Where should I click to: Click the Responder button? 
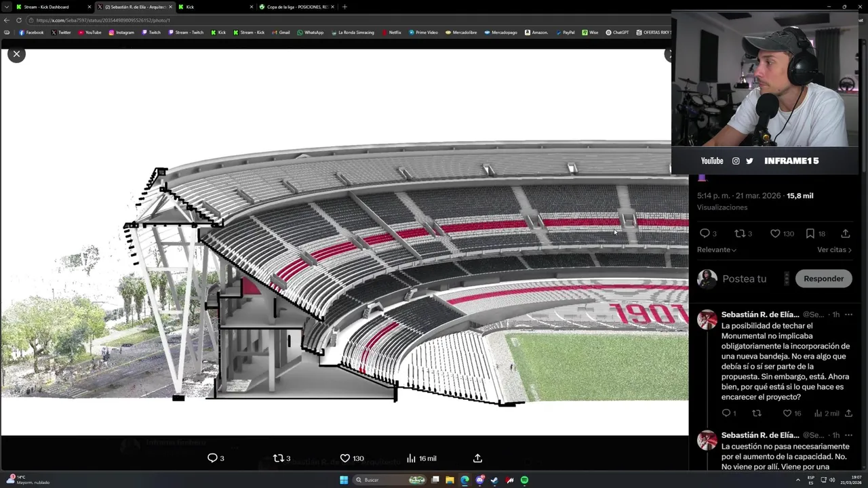tap(823, 279)
